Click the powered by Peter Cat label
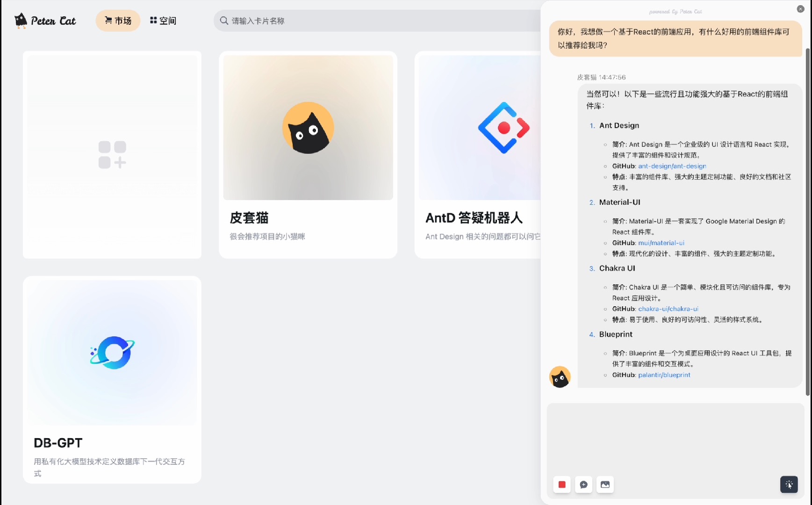The height and width of the screenshot is (505, 812). pyautogui.click(x=675, y=11)
